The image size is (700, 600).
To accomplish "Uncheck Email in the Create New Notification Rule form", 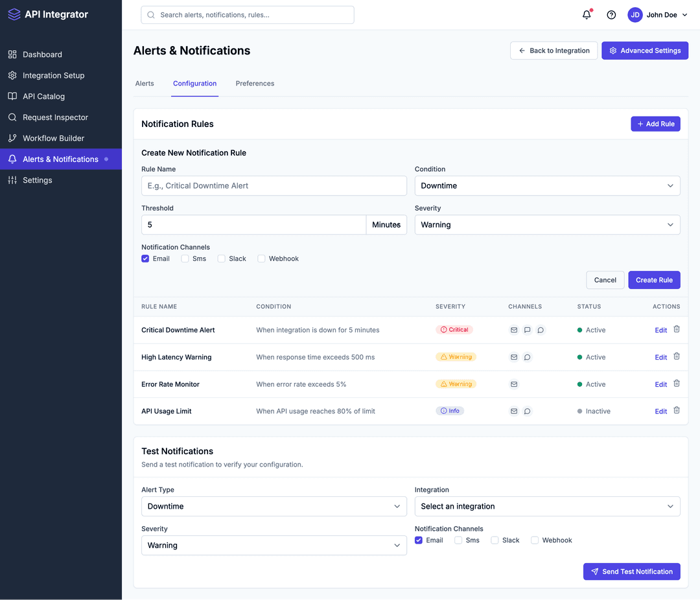I will tap(145, 258).
